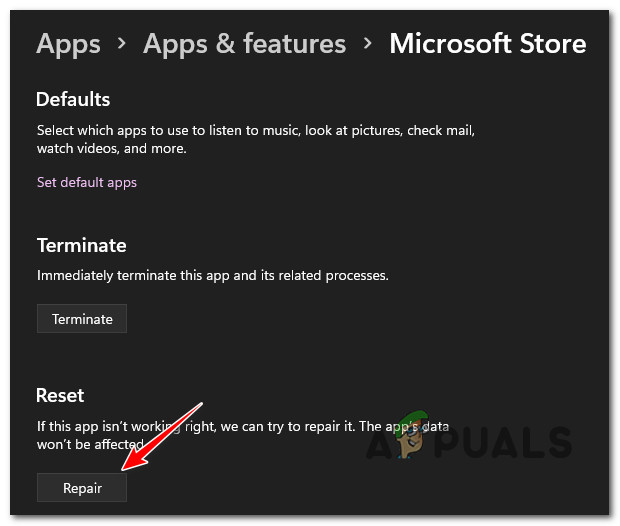The width and height of the screenshot is (620, 526).
Task: Go back to Apps breadcrumb
Action: tap(68, 44)
